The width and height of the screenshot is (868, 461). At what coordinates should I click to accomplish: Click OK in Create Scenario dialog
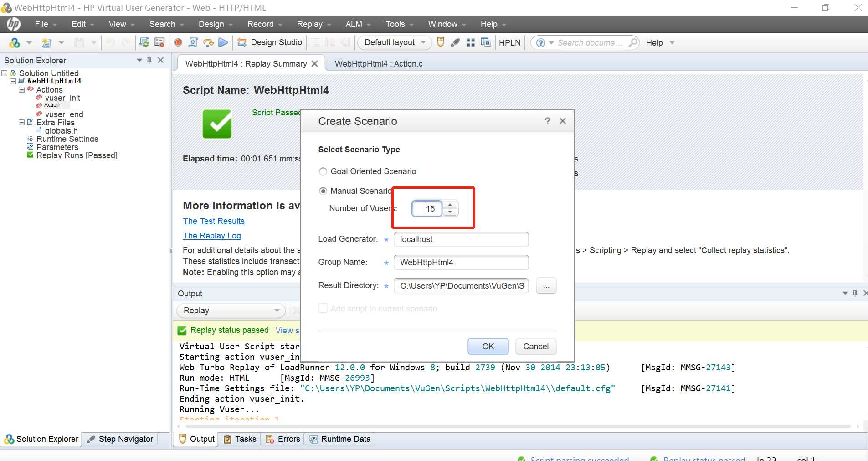point(488,347)
